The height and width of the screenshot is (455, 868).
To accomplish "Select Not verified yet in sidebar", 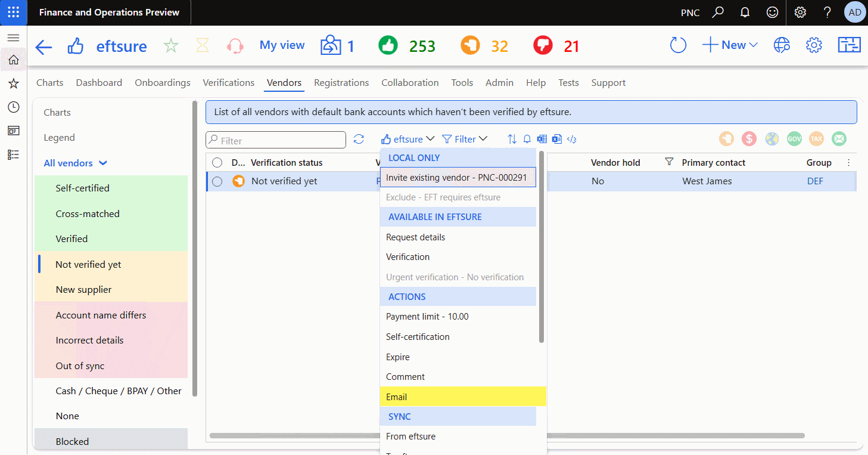I will [x=111, y=264].
